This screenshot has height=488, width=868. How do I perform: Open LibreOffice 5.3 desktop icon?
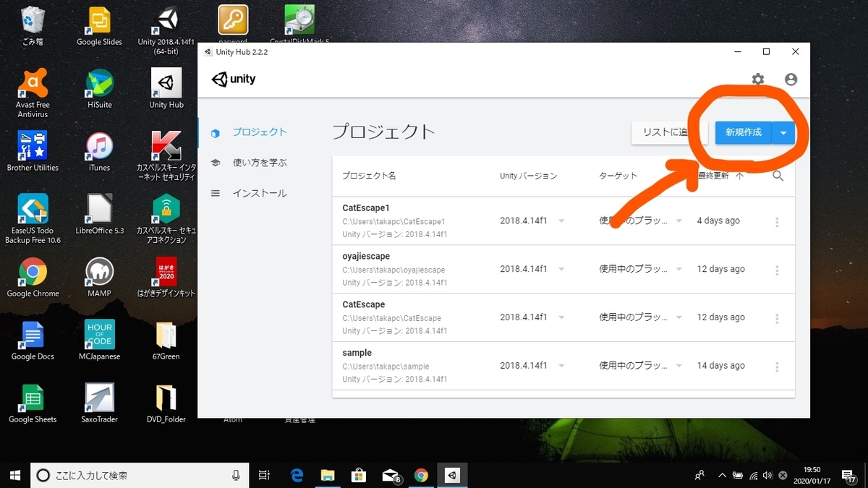point(99,214)
